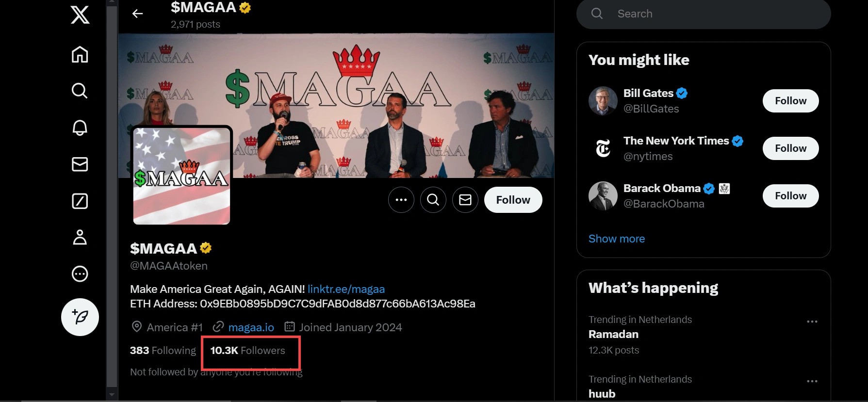Screen dimensions: 868x402
Task: Open Explore search in sidebar
Action: (80, 91)
